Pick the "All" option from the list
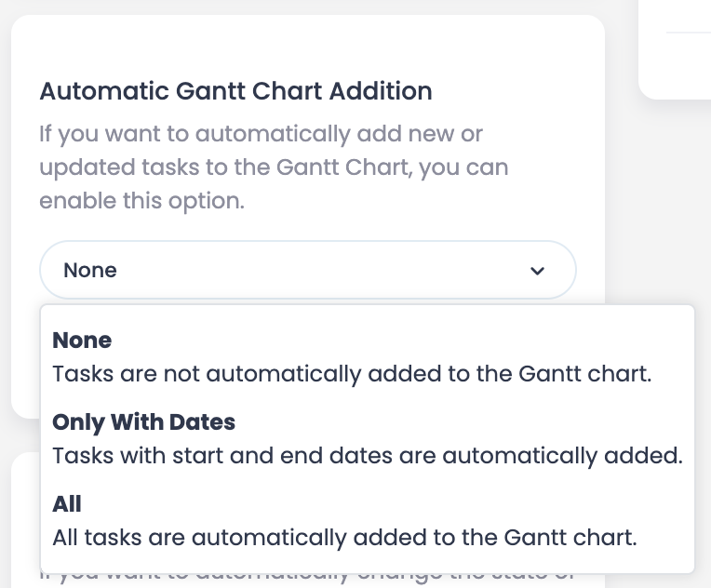 point(67,504)
